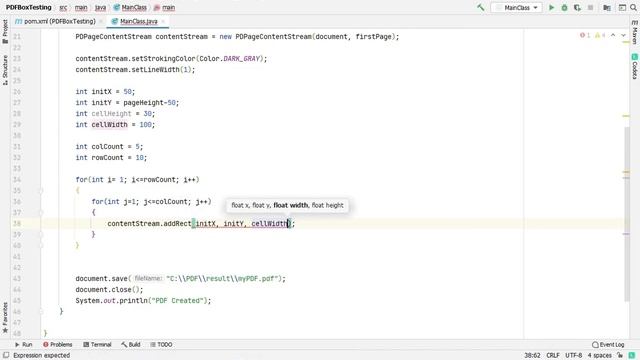
Task: Open the Maven tool window stripe
Action: pyautogui.click(x=635, y=32)
